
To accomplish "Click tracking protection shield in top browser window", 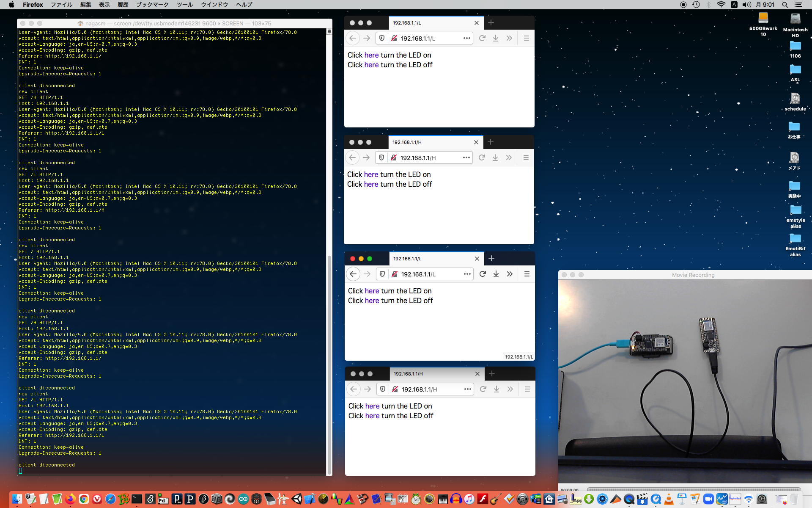I will pos(382,38).
